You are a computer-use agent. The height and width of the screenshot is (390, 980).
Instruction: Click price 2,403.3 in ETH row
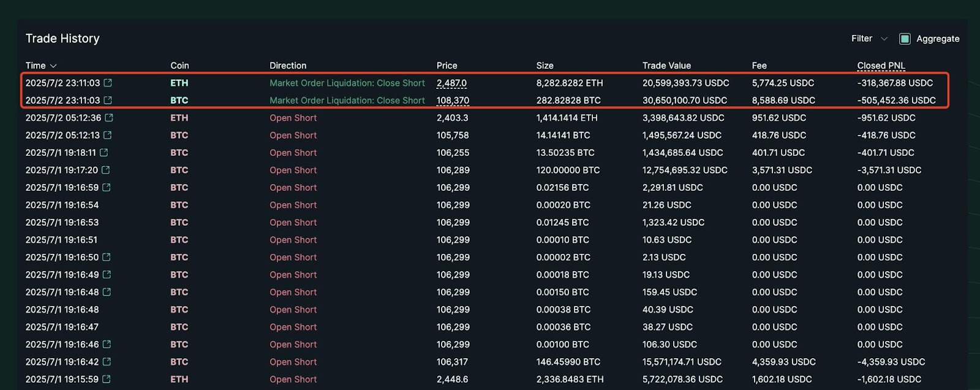[453, 118]
